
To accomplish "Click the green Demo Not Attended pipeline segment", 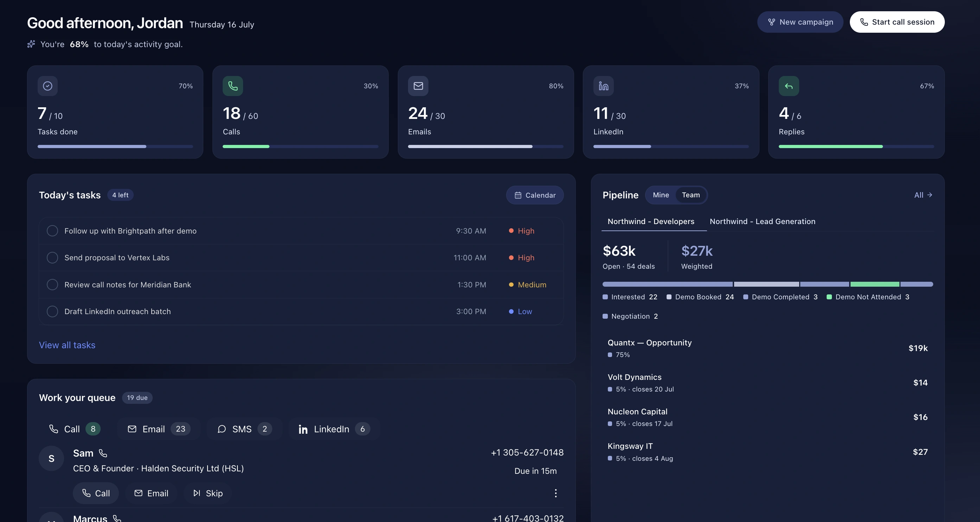I will (x=874, y=284).
